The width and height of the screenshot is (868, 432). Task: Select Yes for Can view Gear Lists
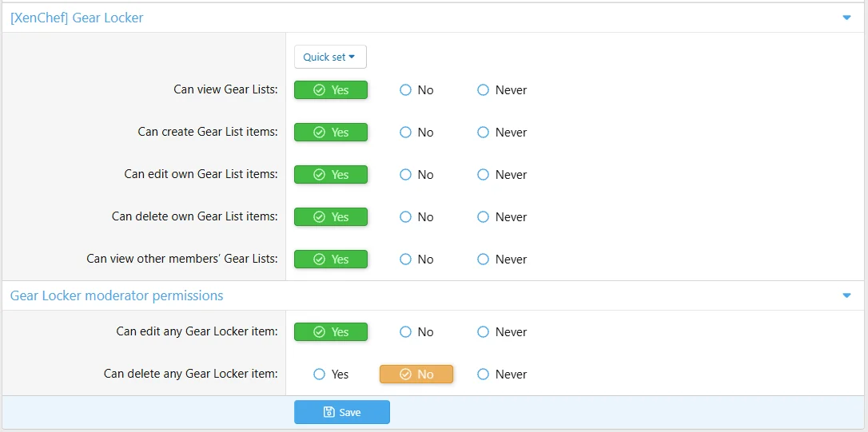(330, 90)
